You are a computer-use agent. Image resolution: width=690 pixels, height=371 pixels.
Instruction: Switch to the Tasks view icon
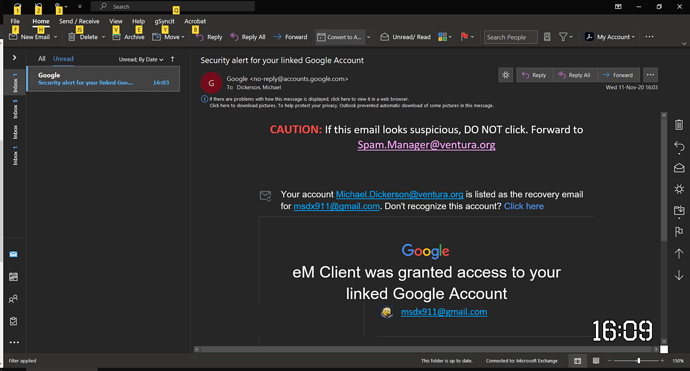pyautogui.click(x=14, y=321)
